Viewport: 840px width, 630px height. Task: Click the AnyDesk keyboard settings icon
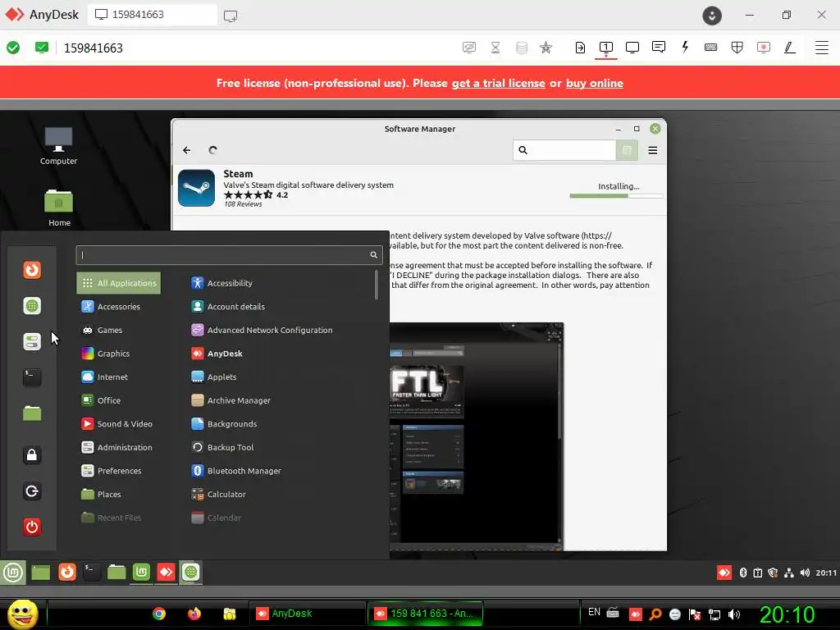pos(711,47)
